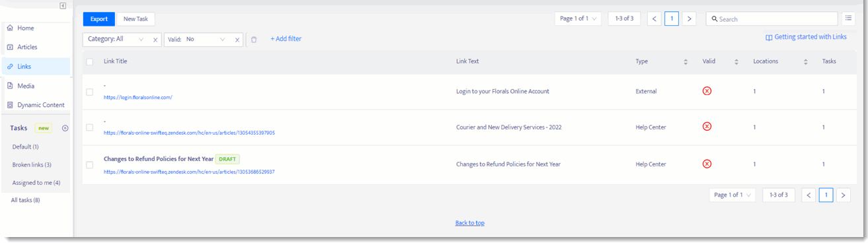Click the top next page arrow
Viewport: 868px width, 243px height.
690,19
